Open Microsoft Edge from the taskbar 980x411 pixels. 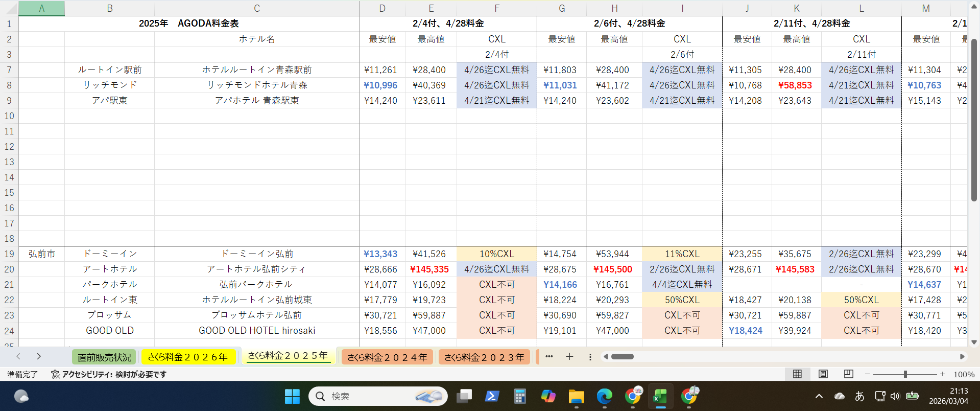point(604,396)
